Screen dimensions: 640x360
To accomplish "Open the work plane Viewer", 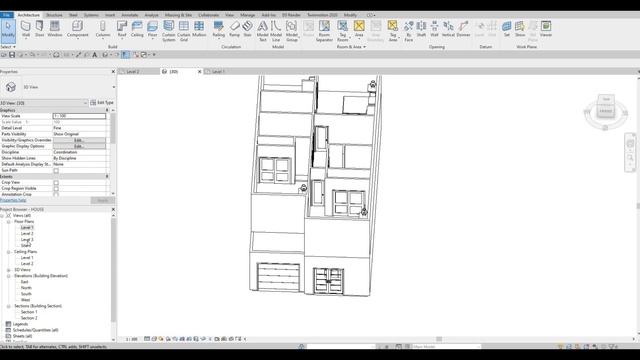I will coord(546,29).
